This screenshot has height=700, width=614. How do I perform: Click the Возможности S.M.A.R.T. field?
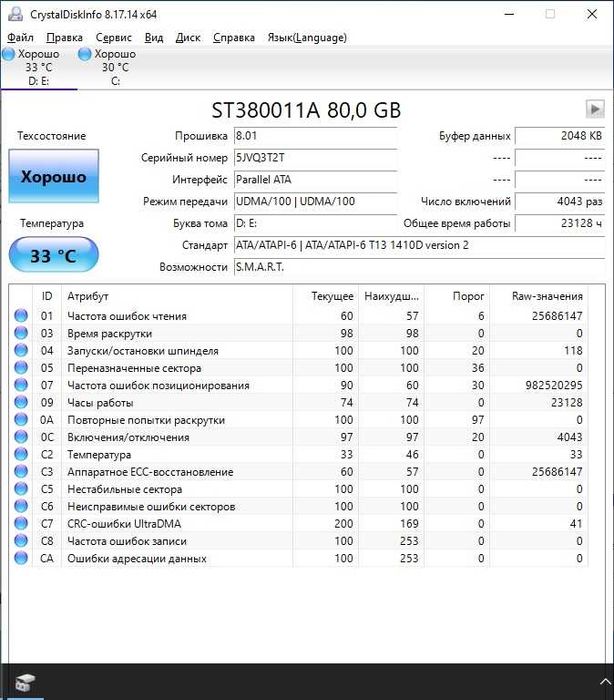tap(419, 267)
